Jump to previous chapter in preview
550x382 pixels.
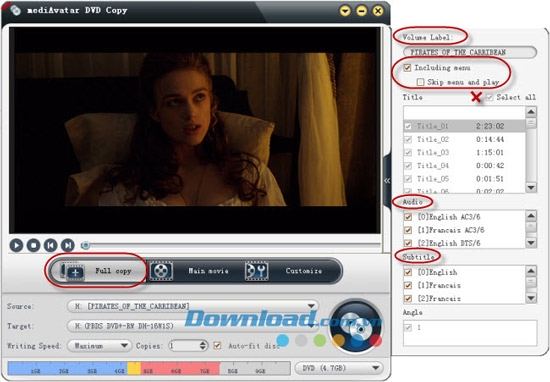(x=51, y=245)
